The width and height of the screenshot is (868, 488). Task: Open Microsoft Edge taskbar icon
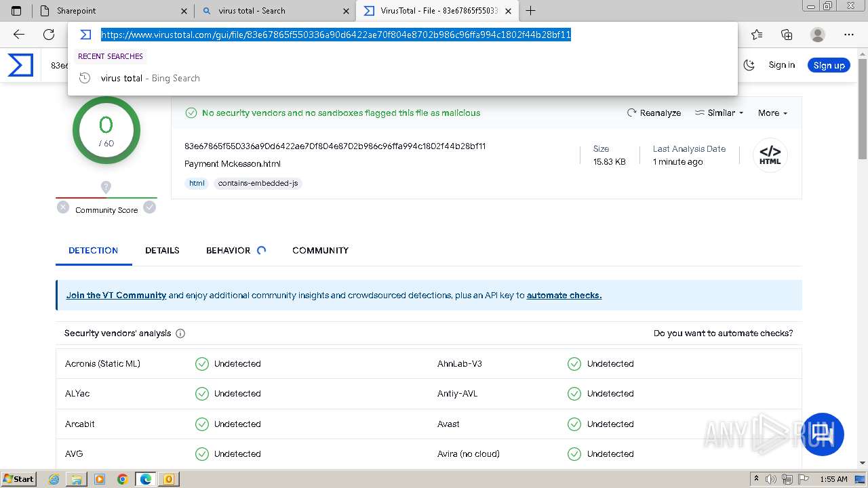[145, 479]
